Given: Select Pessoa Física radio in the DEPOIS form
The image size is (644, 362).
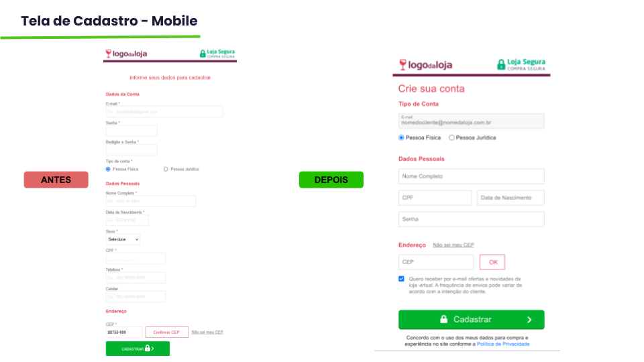Looking at the screenshot, I should (x=401, y=137).
